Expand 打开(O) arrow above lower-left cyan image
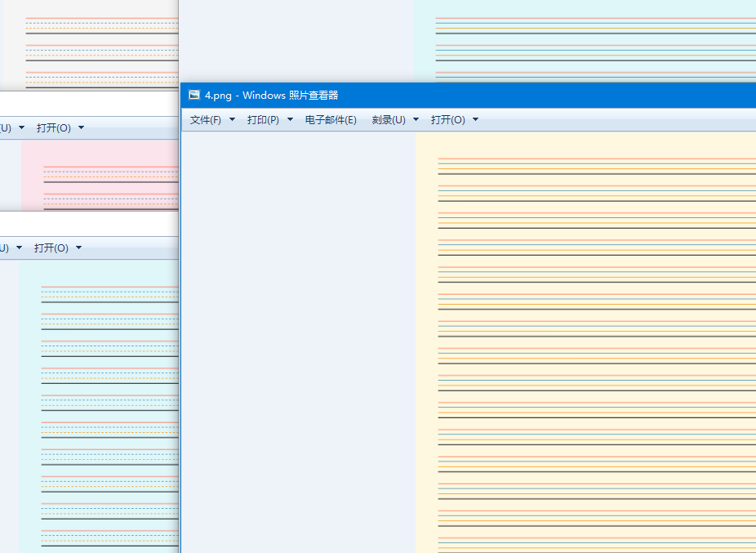 click(x=78, y=248)
